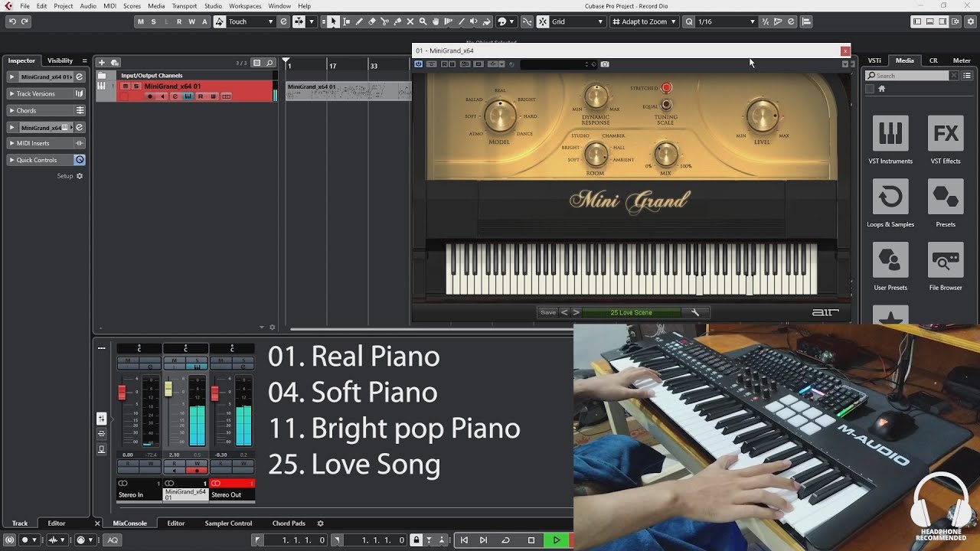Open Touch automation mode dropdown
The image size is (980, 551).
click(x=251, y=21)
